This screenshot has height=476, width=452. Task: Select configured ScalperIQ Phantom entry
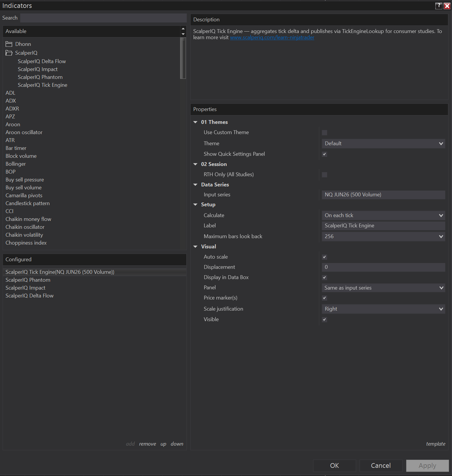tap(28, 280)
